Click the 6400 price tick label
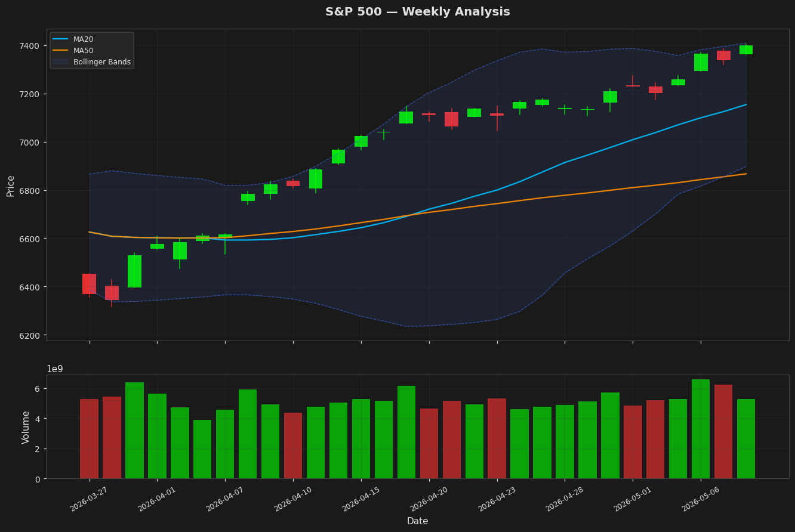 click(x=29, y=287)
